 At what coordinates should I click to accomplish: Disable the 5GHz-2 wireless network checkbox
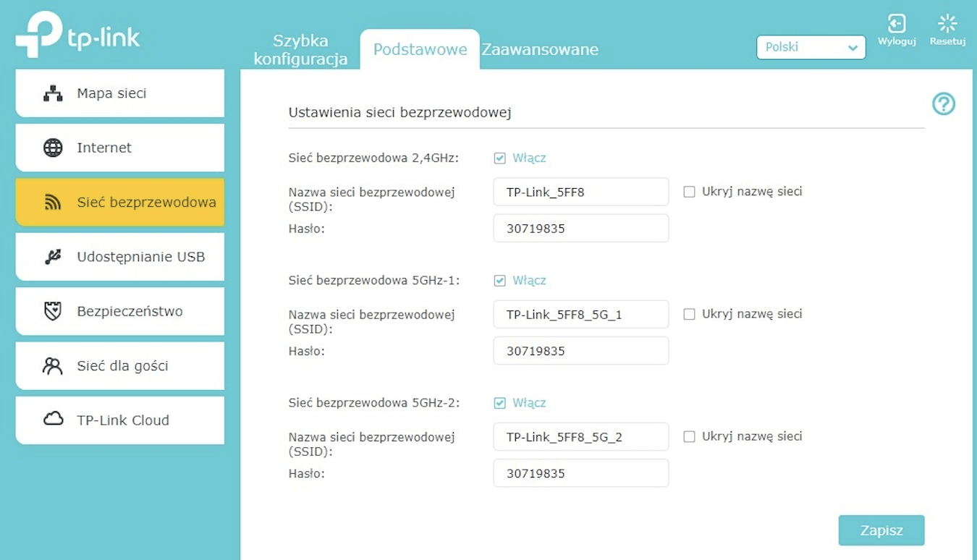point(499,403)
